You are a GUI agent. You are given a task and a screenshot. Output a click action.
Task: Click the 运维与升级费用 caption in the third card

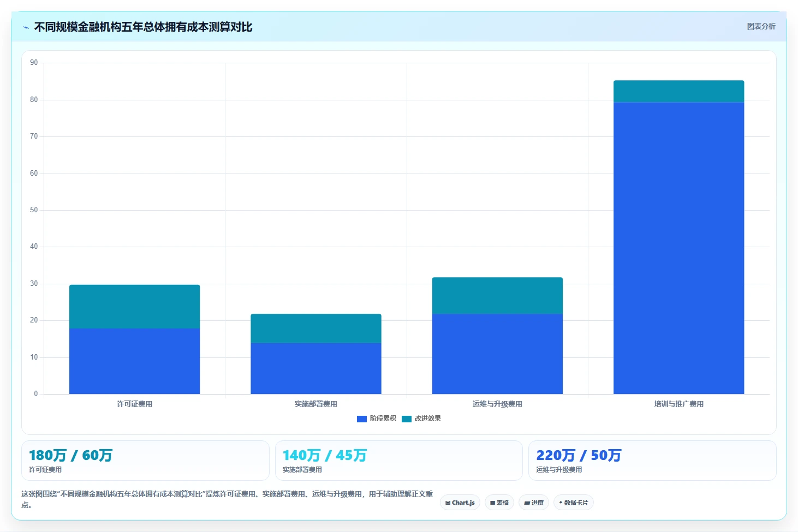[559, 470]
